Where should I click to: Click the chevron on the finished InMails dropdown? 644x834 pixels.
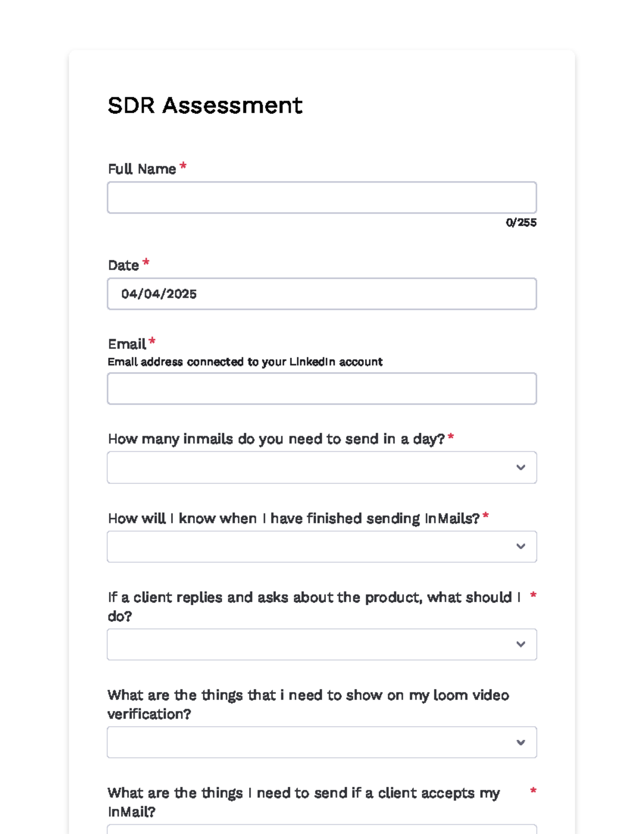pyautogui.click(x=521, y=546)
